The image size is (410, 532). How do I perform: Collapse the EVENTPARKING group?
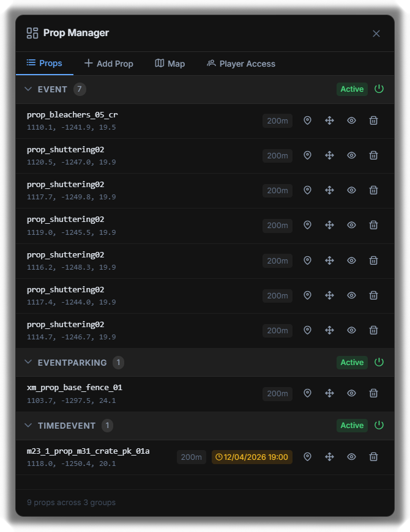(28, 362)
